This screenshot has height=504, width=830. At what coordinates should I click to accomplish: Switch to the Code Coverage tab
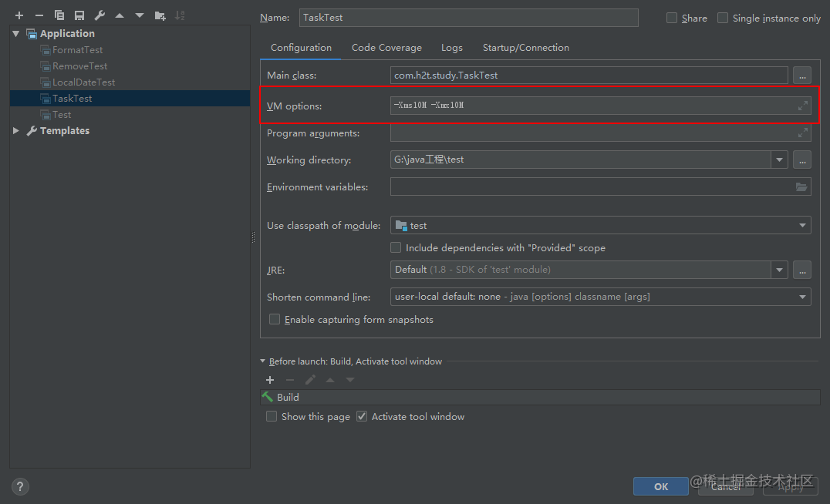(x=386, y=48)
